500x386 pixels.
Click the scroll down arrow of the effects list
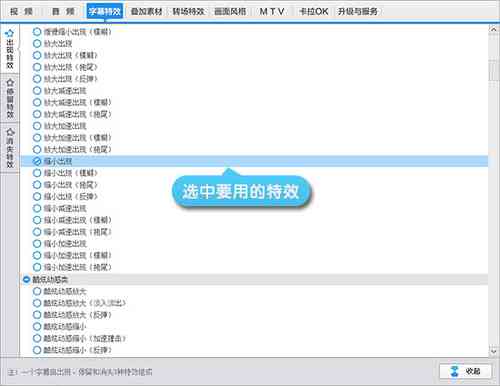(x=494, y=351)
